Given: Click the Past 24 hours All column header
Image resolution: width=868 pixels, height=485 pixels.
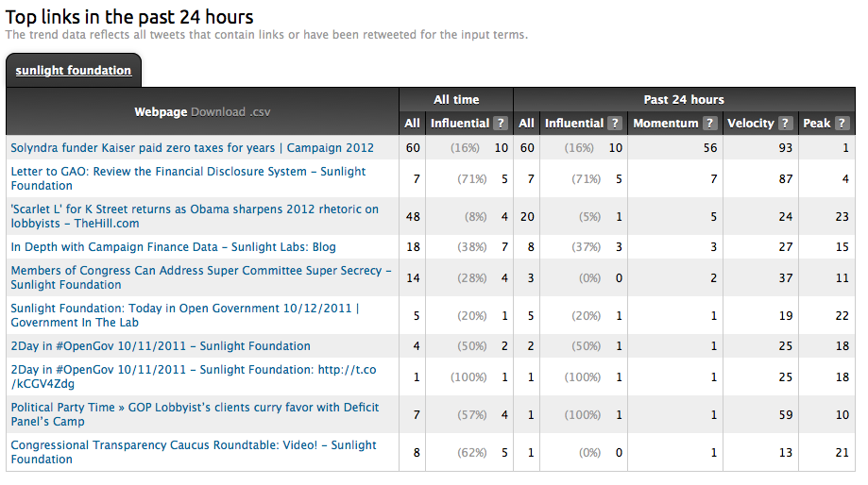Looking at the screenshot, I should pos(526,124).
